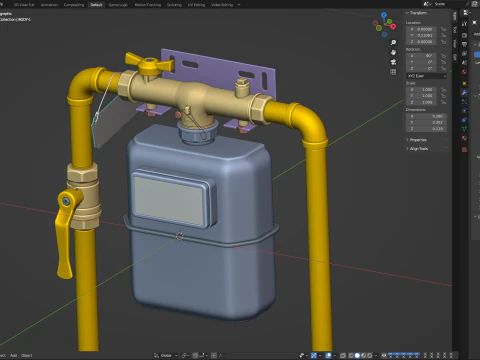The image size is (480, 360).
Task: Click the pan hand viewport navigation icon
Action: (x=393, y=52)
